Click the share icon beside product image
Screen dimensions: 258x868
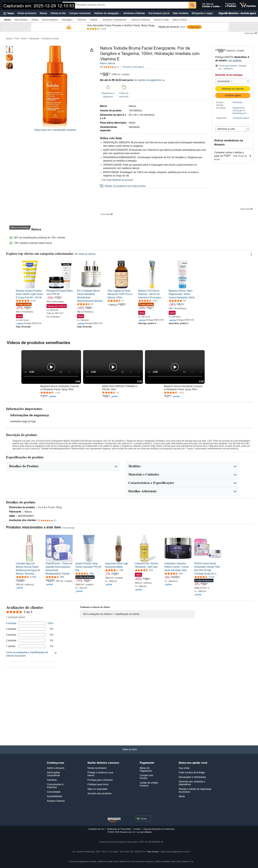[x=91, y=50]
